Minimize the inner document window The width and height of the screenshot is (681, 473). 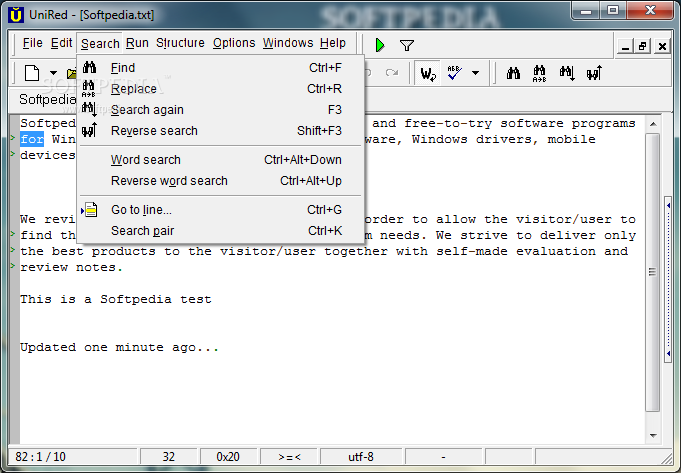pos(625,46)
